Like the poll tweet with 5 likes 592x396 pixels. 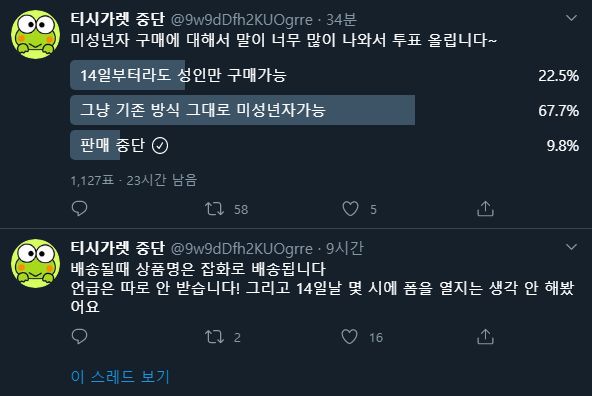coord(350,209)
